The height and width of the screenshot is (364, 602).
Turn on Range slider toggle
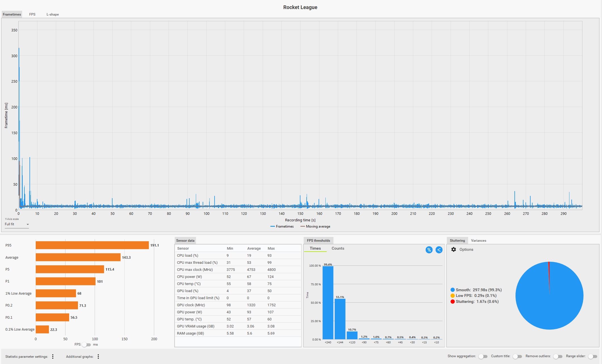(592, 356)
